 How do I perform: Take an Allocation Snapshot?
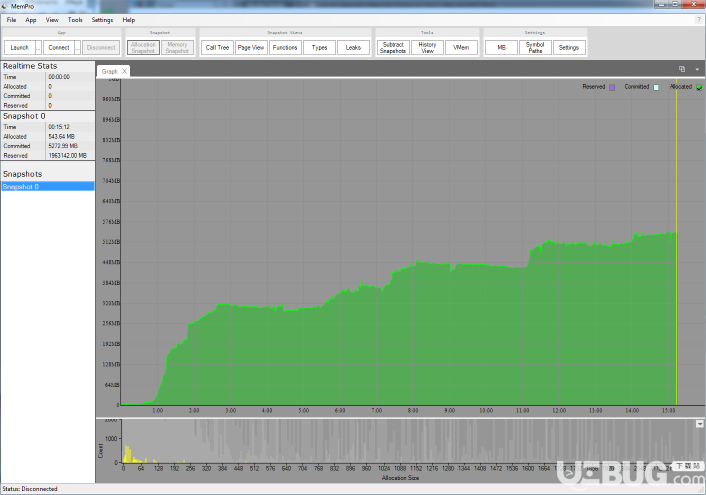[x=143, y=47]
